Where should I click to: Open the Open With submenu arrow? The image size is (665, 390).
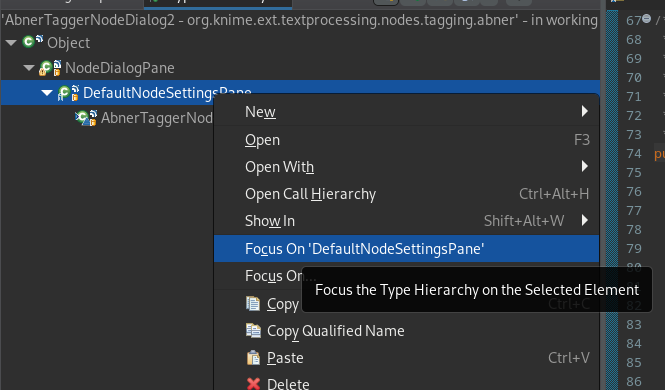[x=585, y=166]
